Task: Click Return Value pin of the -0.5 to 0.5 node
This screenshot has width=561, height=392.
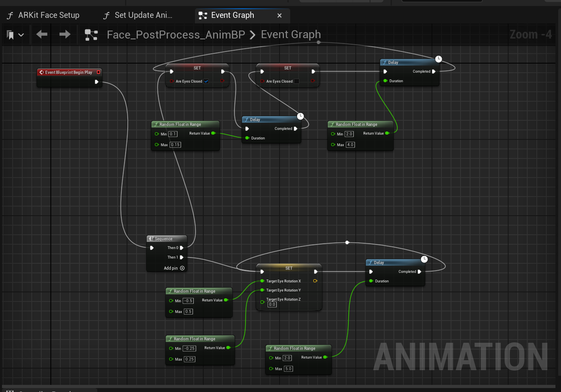Action: (x=226, y=300)
